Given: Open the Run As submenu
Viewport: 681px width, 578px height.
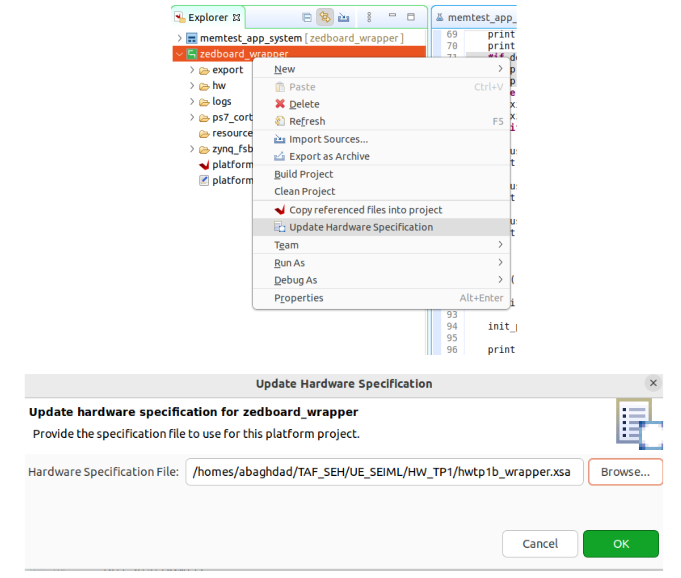Looking at the screenshot, I should pos(381,263).
